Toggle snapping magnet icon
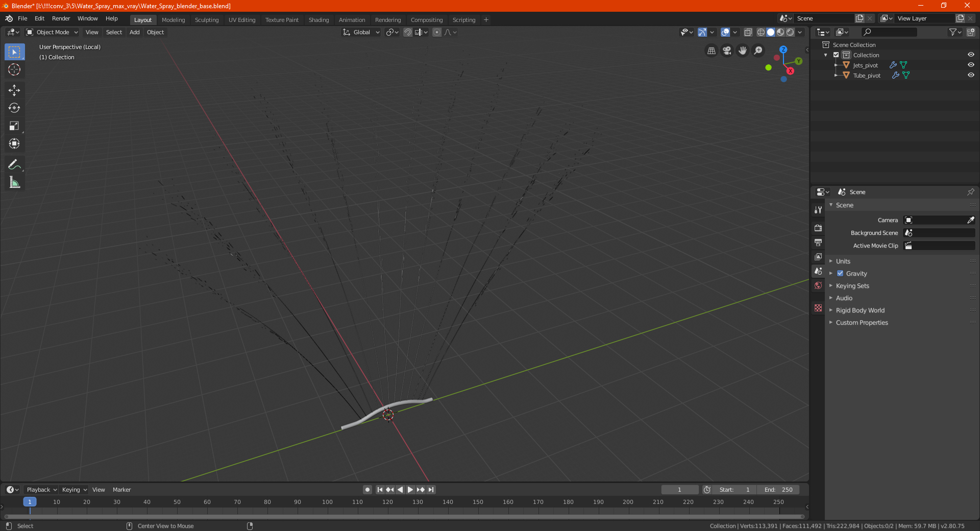The width and height of the screenshot is (980, 531). pyautogui.click(x=408, y=32)
